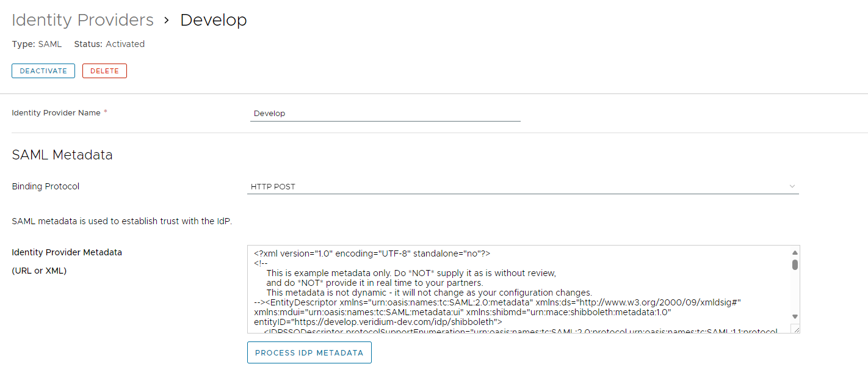Go back to Identity Providers breadcrumb
This screenshot has height=372, width=868.
click(82, 20)
